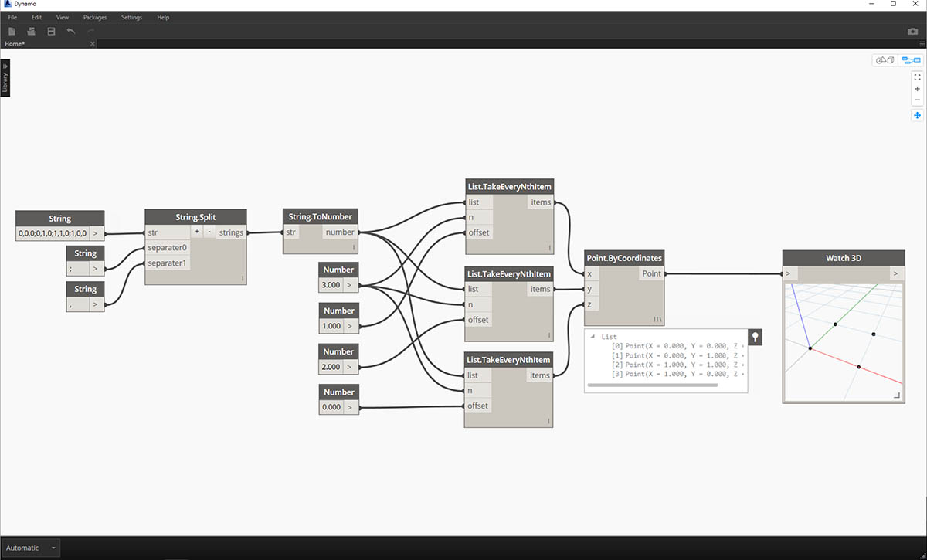
Task: Open the Edit menu
Action: [x=36, y=17]
